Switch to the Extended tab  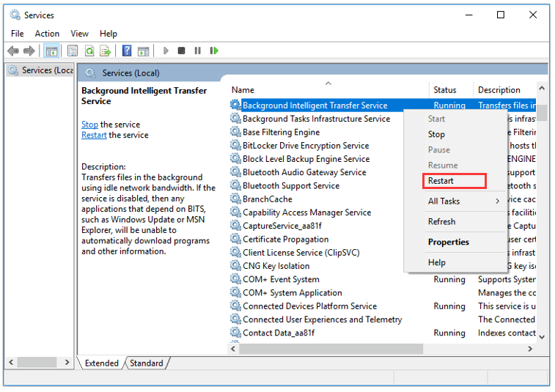[102, 363]
